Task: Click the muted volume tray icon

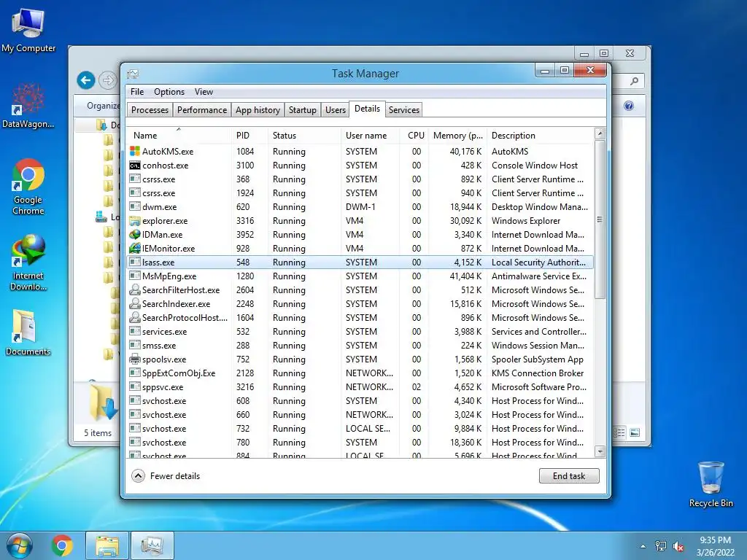Action: 678,546
